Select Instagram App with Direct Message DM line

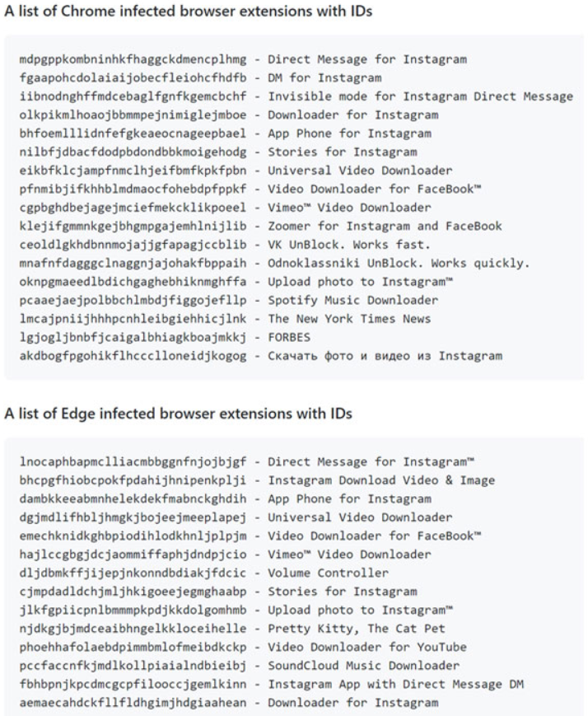coord(271,685)
